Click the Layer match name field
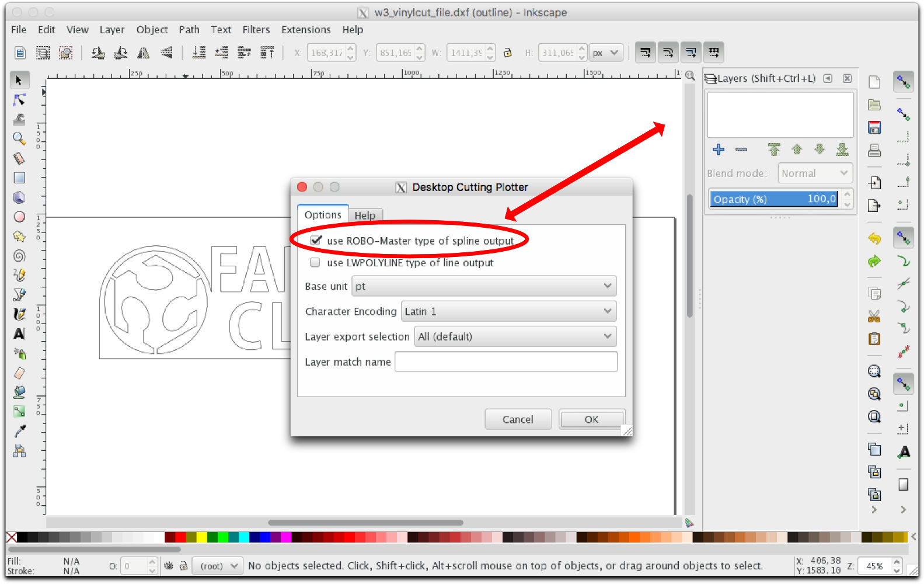This screenshot has height=584, width=924. click(x=506, y=361)
